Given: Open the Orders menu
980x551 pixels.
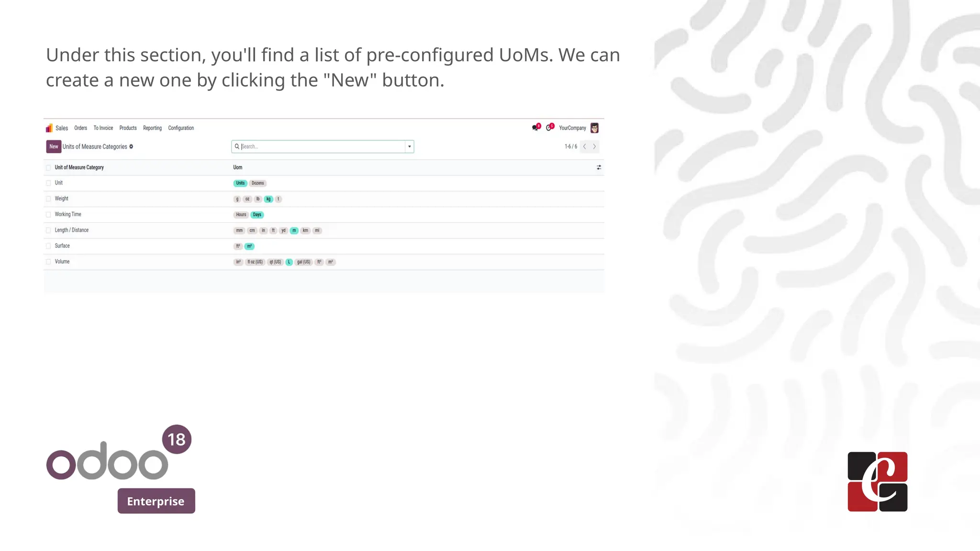Looking at the screenshot, I should click(x=80, y=128).
